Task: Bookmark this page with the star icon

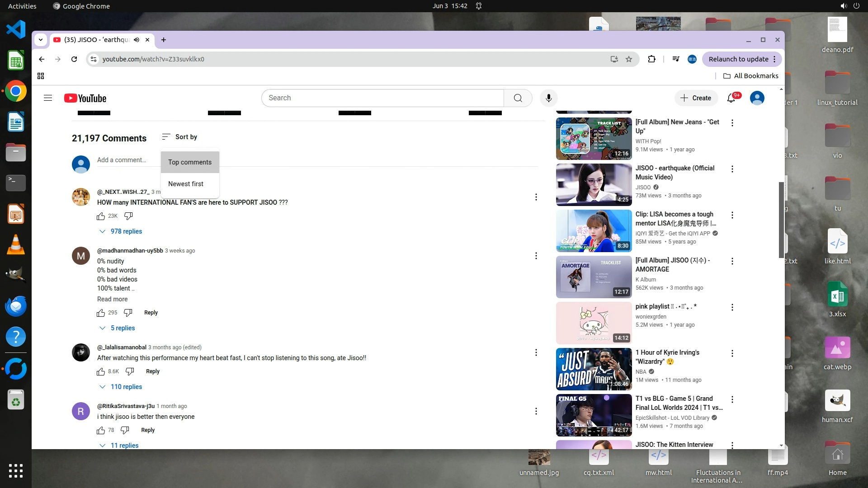Action: pyautogui.click(x=629, y=59)
